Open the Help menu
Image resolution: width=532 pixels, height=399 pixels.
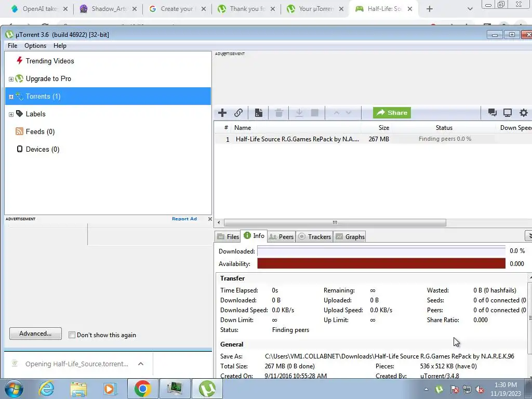pos(60,46)
